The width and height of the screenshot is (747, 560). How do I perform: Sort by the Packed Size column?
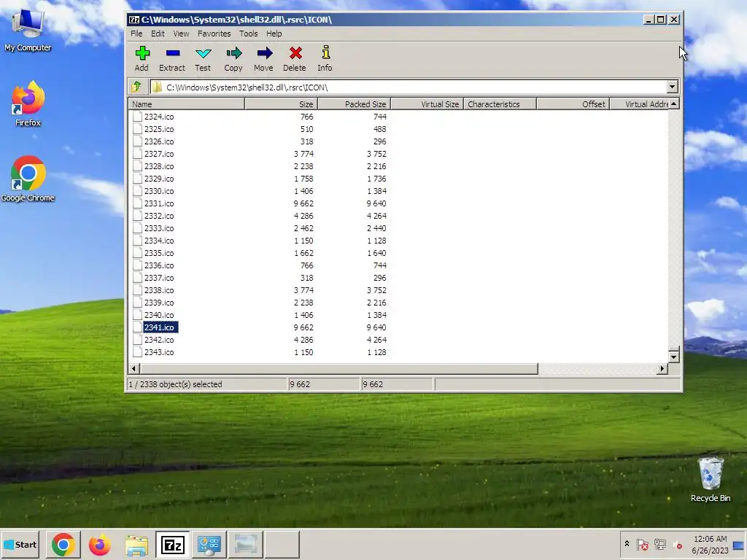355,104
